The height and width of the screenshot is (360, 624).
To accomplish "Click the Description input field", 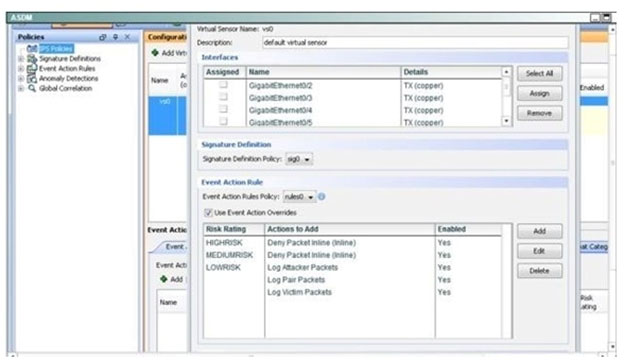I will 415,43.
